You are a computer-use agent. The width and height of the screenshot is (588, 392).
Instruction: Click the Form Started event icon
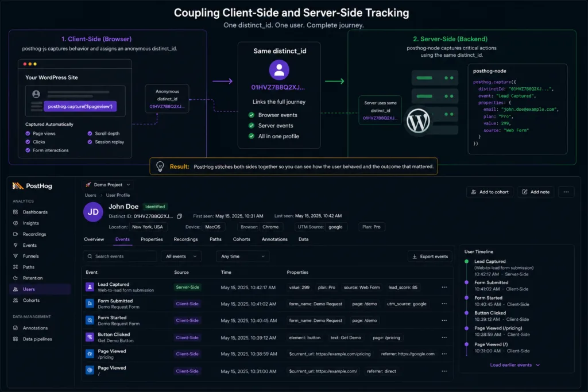click(x=90, y=320)
